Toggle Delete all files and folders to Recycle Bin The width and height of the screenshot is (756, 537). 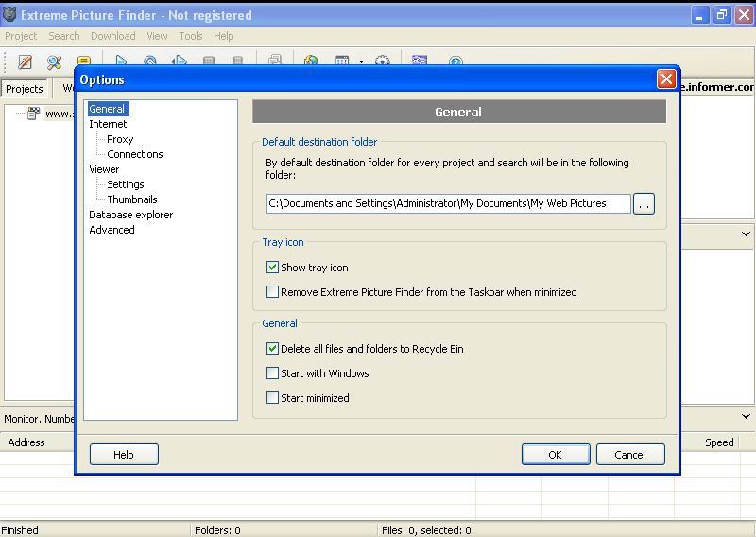[272, 348]
